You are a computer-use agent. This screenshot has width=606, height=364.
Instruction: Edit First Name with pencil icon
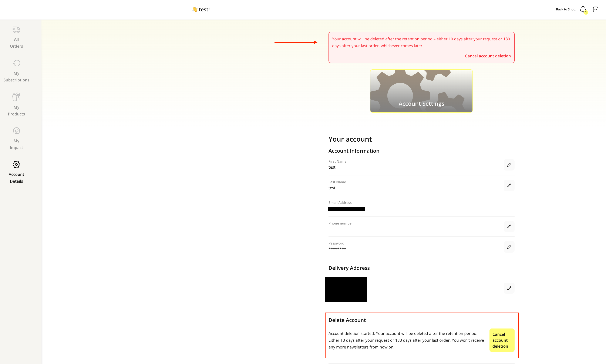pyautogui.click(x=509, y=165)
